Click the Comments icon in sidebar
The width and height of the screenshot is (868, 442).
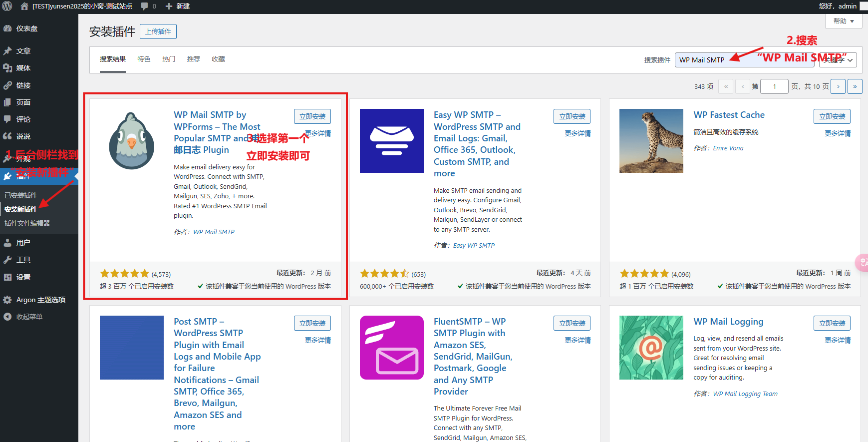[x=7, y=119]
